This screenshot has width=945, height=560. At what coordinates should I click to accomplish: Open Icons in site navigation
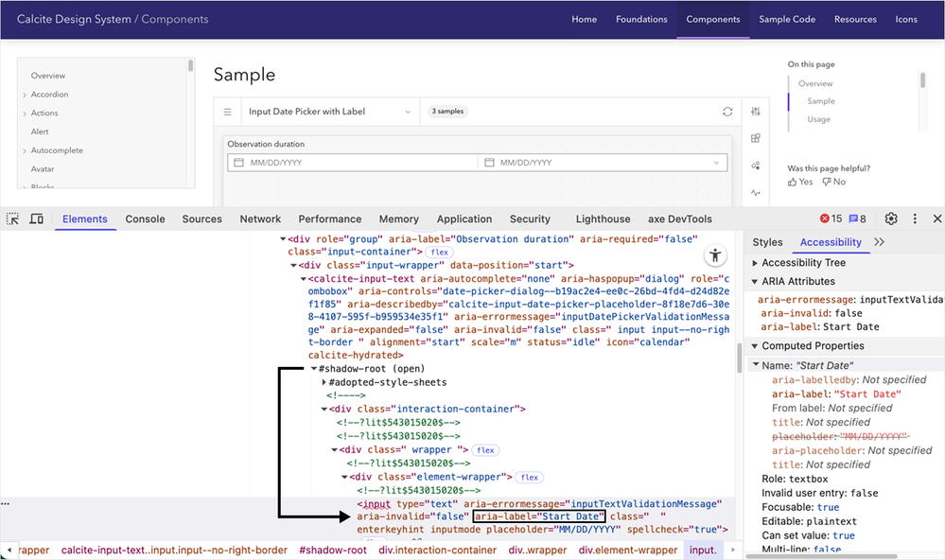(906, 19)
